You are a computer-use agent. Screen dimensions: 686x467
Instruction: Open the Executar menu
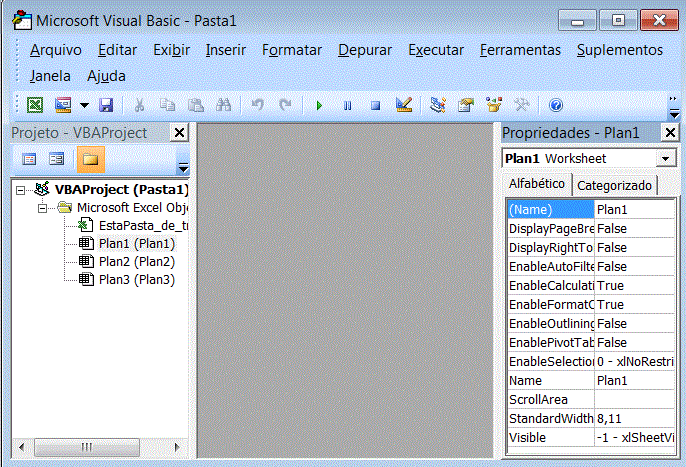(x=436, y=50)
